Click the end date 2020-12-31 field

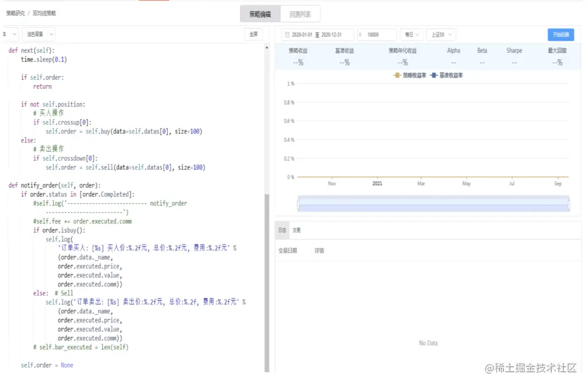[x=331, y=35]
